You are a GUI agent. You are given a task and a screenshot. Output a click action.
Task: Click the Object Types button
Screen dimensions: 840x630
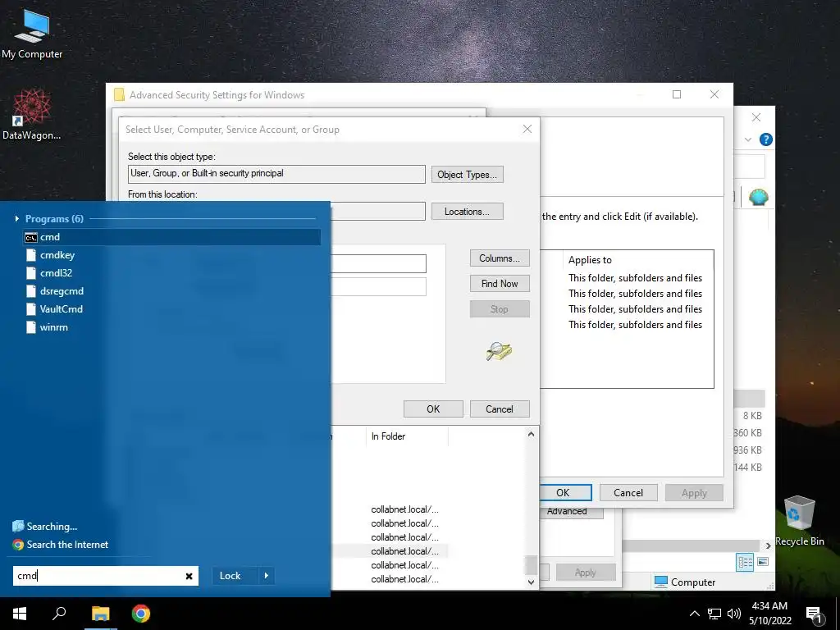click(x=467, y=175)
